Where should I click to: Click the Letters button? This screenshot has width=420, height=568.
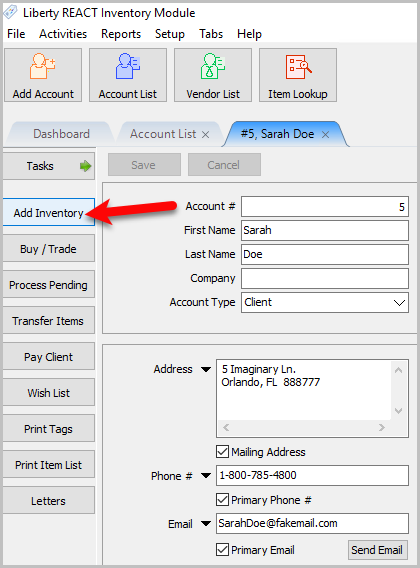coord(49,501)
